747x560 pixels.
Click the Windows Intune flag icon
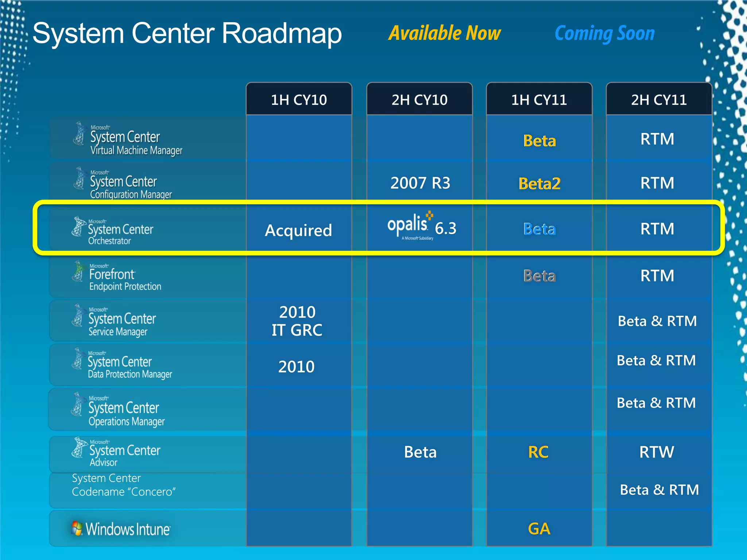[x=77, y=528]
